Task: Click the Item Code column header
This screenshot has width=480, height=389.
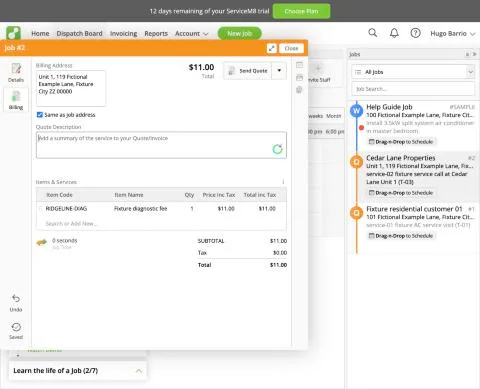Action: coord(59,195)
